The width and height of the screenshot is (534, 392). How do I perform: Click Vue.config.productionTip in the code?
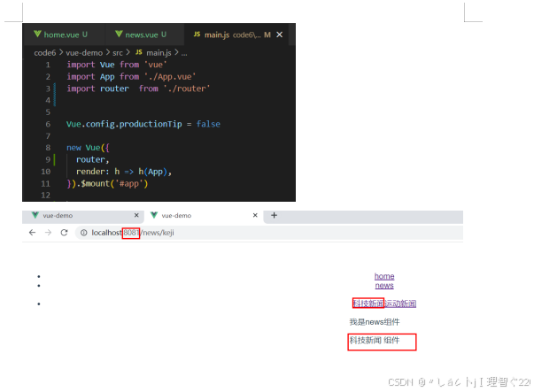(x=124, y=124)
